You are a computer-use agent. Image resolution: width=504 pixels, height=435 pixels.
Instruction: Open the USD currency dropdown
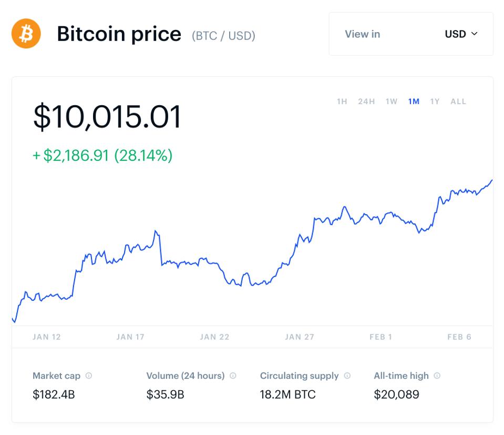point(461,34)
